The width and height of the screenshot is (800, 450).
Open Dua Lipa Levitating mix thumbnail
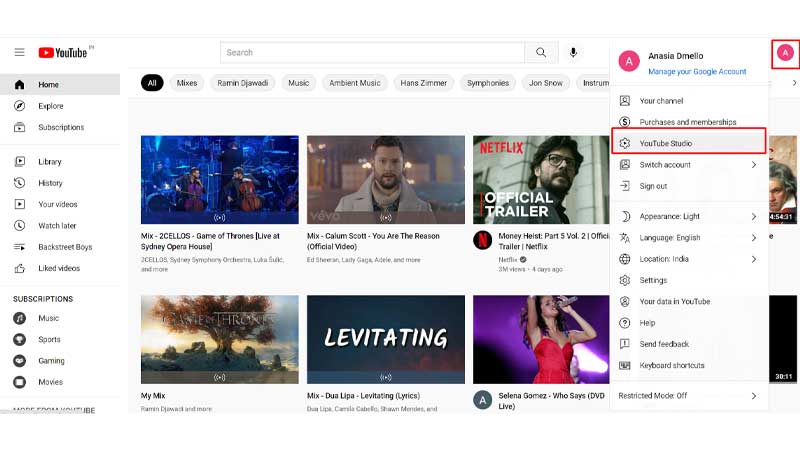coord(386,339)
